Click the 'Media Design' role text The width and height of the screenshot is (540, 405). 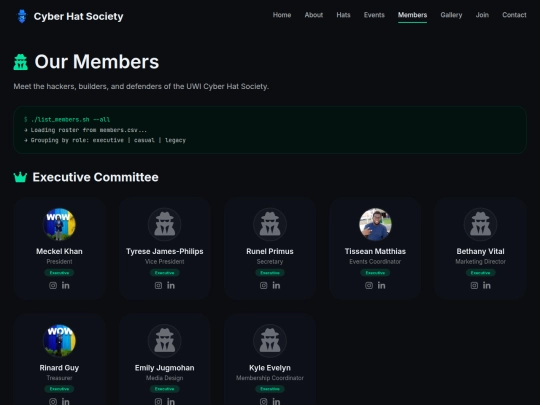[x=165, y=378]
